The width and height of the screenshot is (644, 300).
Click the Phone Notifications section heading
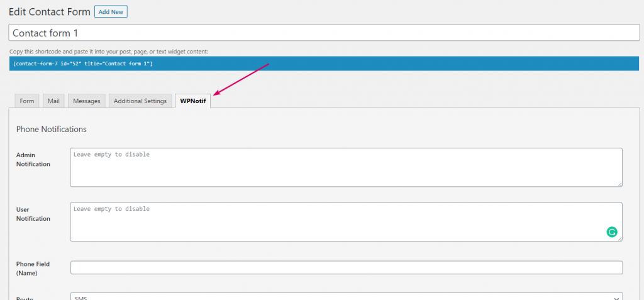click(52, 130)
